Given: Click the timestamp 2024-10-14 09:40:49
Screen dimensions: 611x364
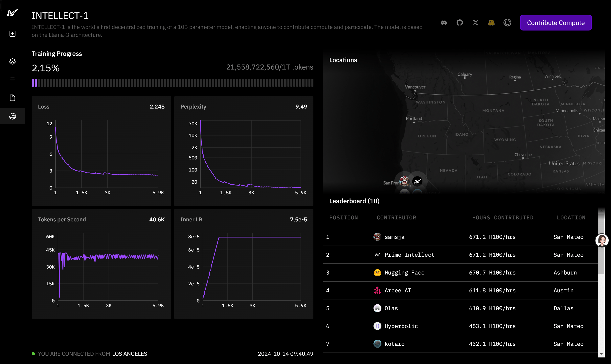Looking at the screenshot, I should (285, 354).
